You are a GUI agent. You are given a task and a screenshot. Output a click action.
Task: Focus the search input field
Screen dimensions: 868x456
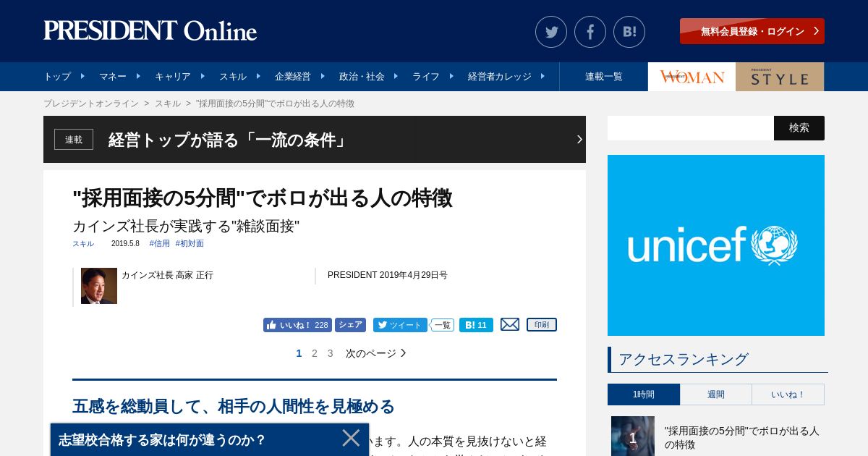(691, 128)
